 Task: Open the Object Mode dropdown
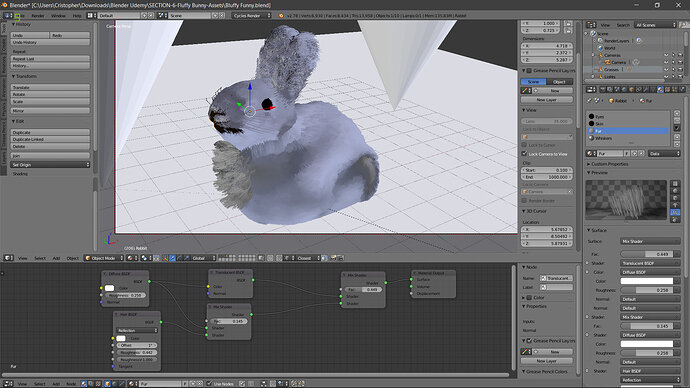pyautogui.click(x=104, y=258)
